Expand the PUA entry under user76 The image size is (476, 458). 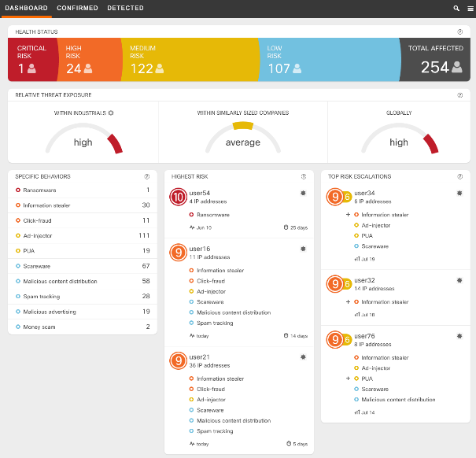click(x=347, y=379)
